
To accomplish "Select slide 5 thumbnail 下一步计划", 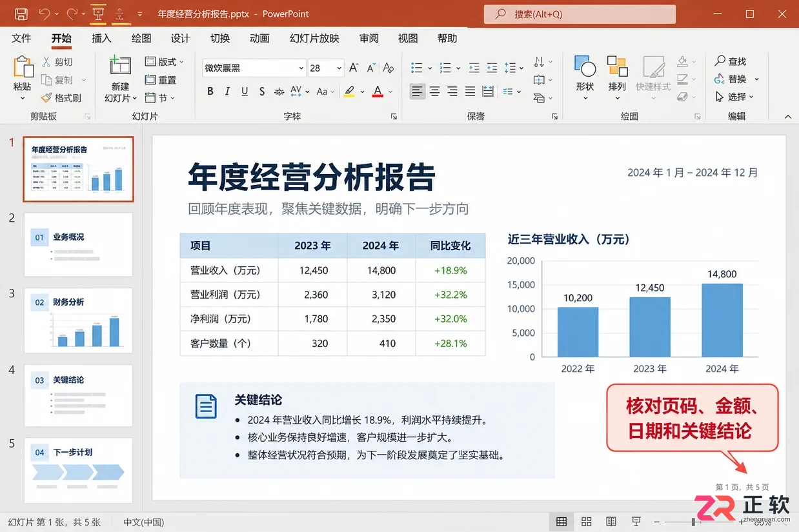I will [78, 470].
